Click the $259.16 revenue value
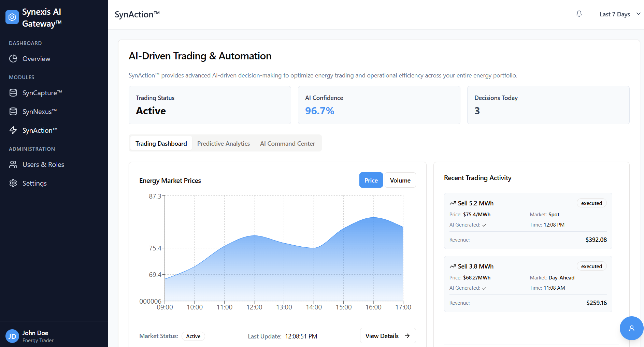 [x=597, y=303]
